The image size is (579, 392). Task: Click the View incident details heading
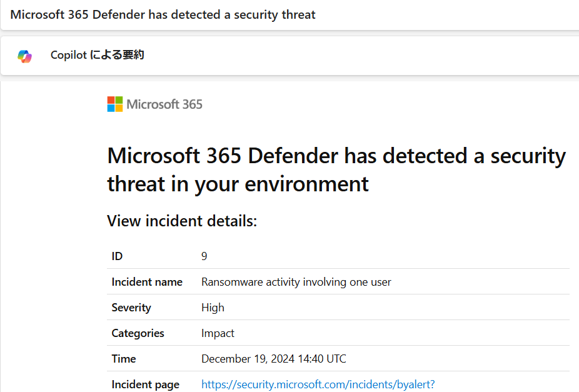[x=182, y=221]
